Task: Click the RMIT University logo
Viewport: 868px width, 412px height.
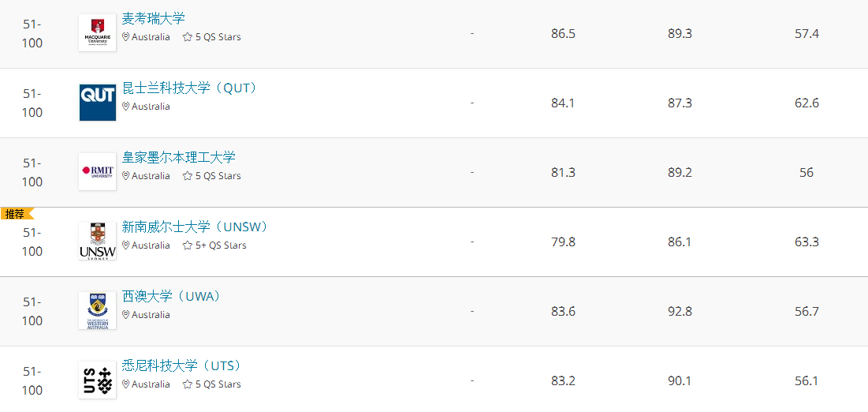Action: pos(98,172)
